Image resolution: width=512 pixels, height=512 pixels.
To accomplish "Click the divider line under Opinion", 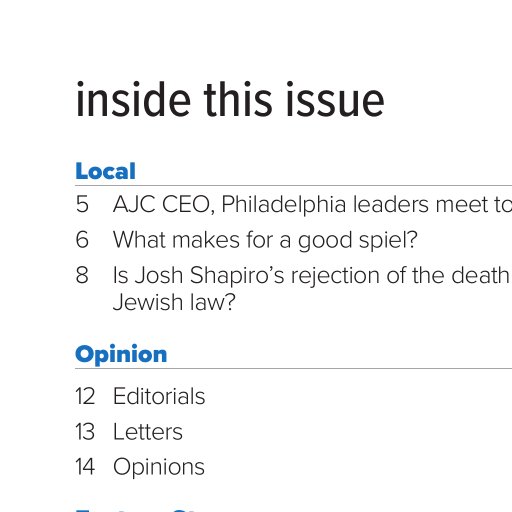I will (294, 369).
